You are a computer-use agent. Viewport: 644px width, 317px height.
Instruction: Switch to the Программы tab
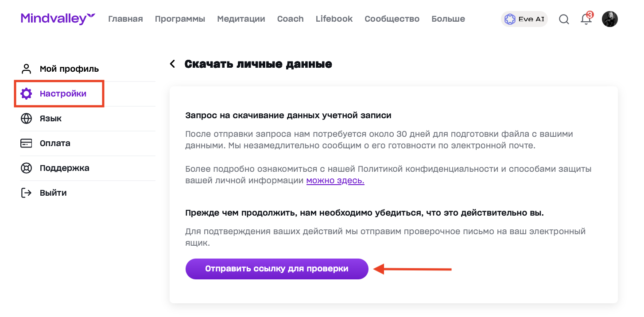[x=180, y=19]
